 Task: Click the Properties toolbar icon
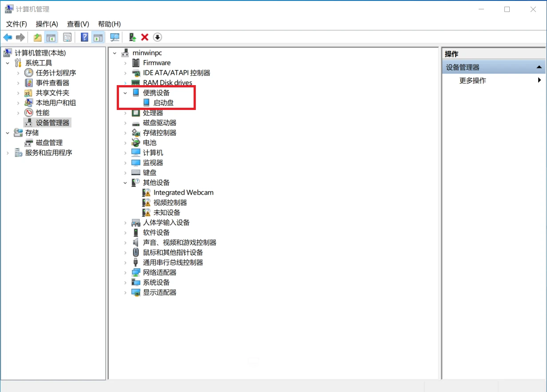click(67, 37)
